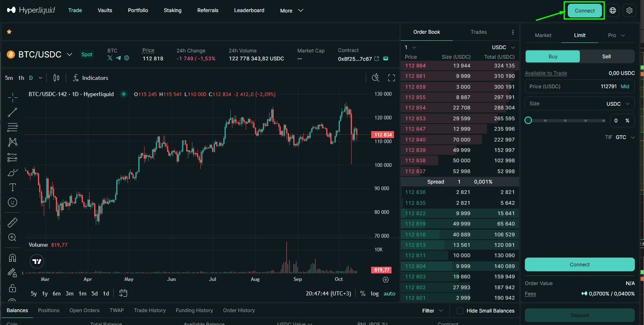644x325 pixels.
Task: Toggle log scale on chart
Action: pyautogui.click(x=374, y=293)
